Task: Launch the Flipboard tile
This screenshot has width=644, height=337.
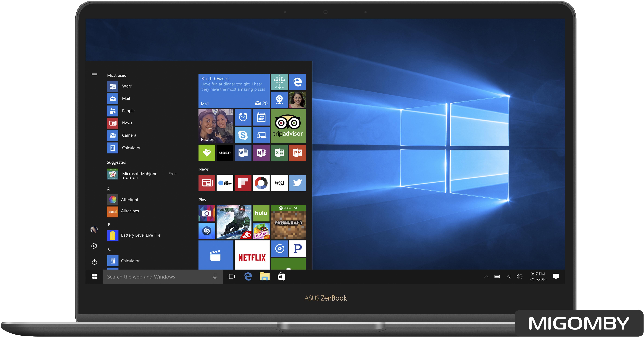Action: click(x=243, y=183)
